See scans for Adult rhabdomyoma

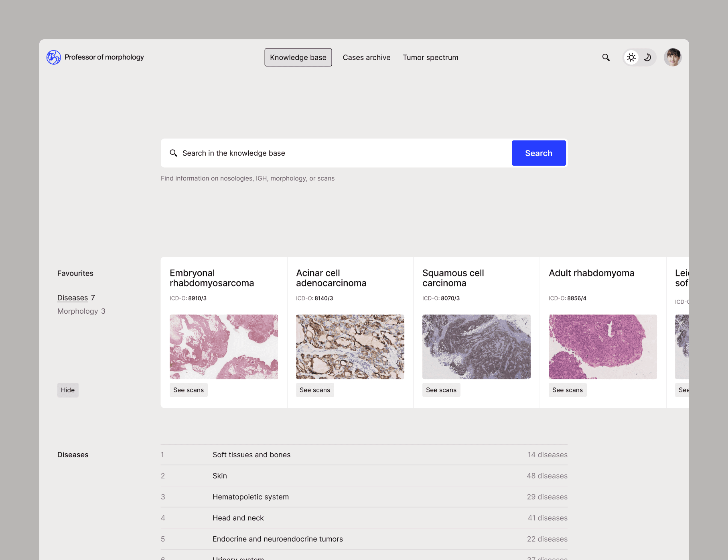pos(568,390)
